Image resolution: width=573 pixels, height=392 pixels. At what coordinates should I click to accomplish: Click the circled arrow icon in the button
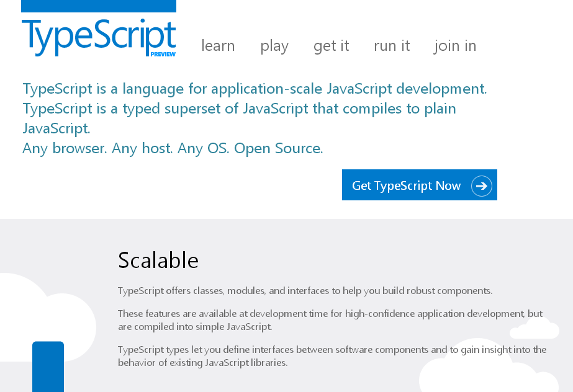481,185
